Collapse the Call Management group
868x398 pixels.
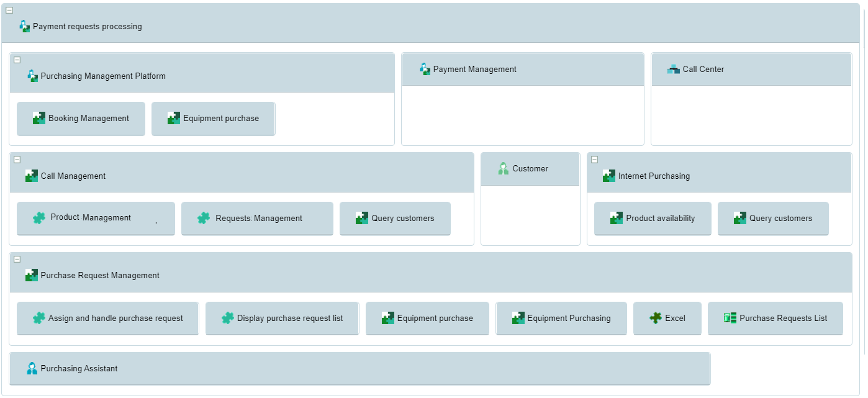tap(17, 160)
